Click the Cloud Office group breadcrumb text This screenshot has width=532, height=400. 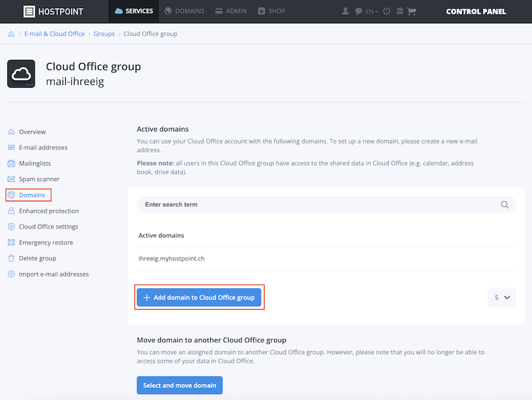(150, 34)
